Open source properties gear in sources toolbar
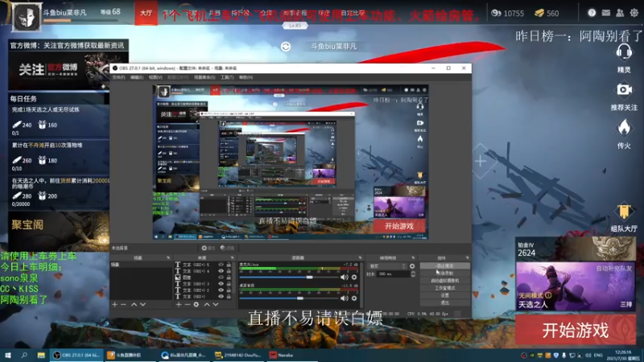This screenshot has width=644, height=362. click(196, 305)
